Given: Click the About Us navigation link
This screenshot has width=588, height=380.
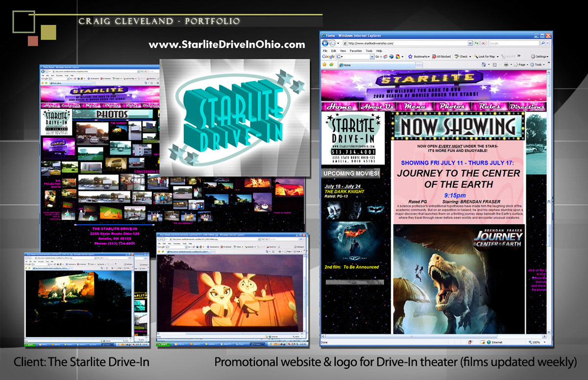Looking at the screenshot, I should [x=376, y=106].
